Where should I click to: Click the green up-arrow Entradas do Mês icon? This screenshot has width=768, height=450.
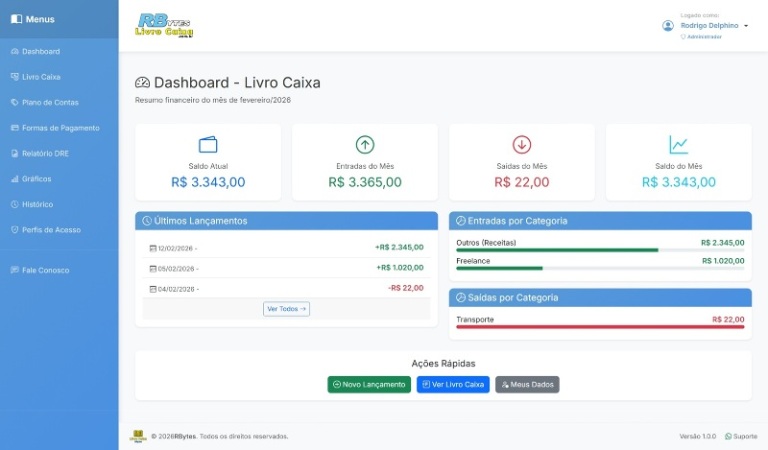coord(365,144)
